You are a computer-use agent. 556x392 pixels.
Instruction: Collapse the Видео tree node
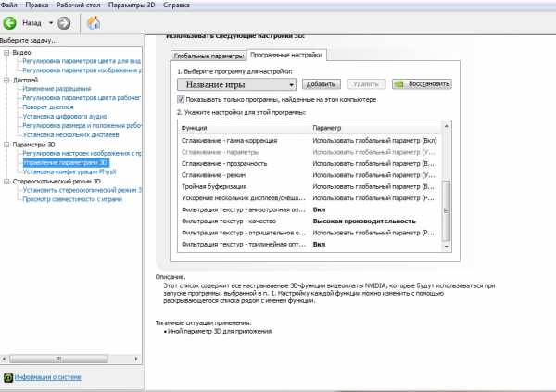tap(6, 53)
